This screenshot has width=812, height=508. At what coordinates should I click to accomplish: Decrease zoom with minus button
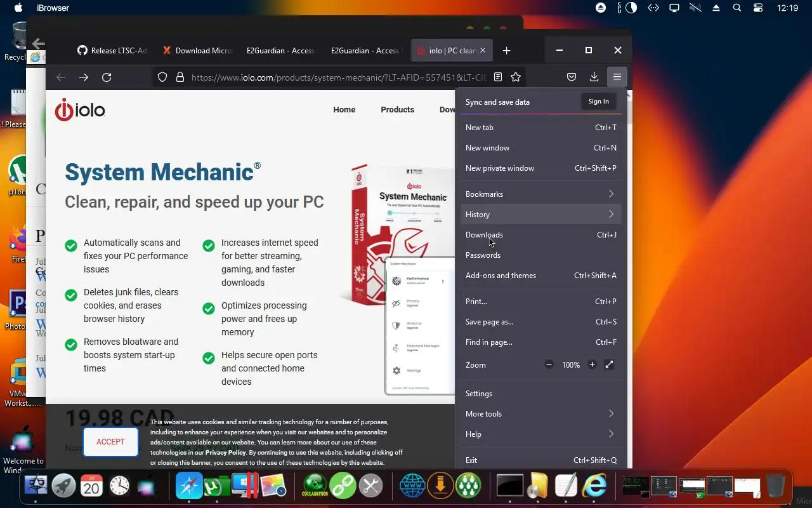coord(549,364)
